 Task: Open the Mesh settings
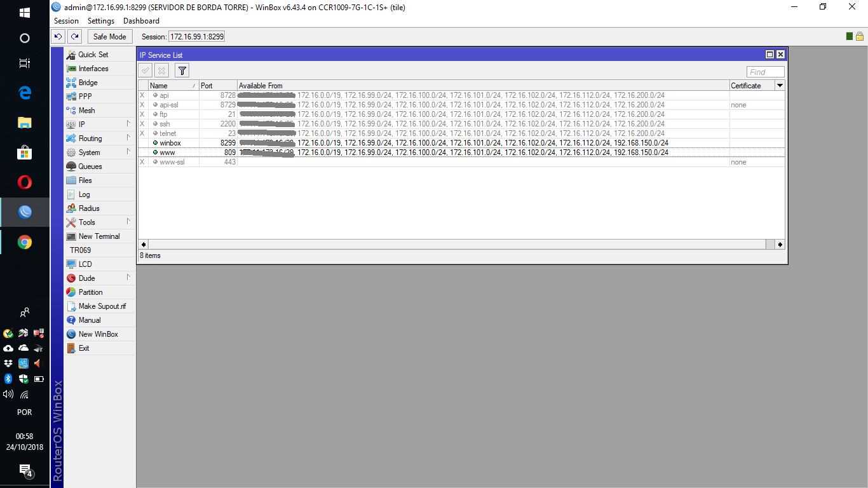click(x=100, y=111)
